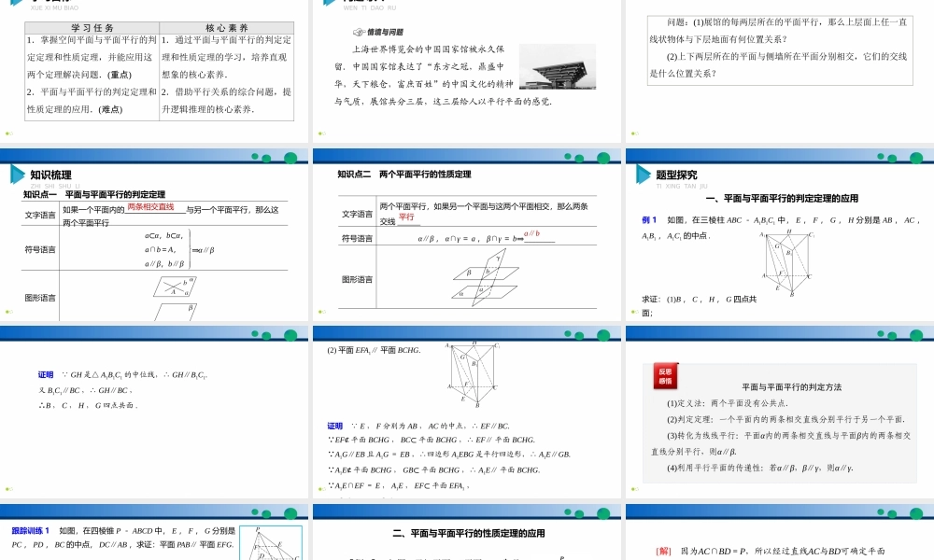This screenshot has height=560, width=934.
Task: Select the red 反思感悟 badge icon
Action: (665, 376)
